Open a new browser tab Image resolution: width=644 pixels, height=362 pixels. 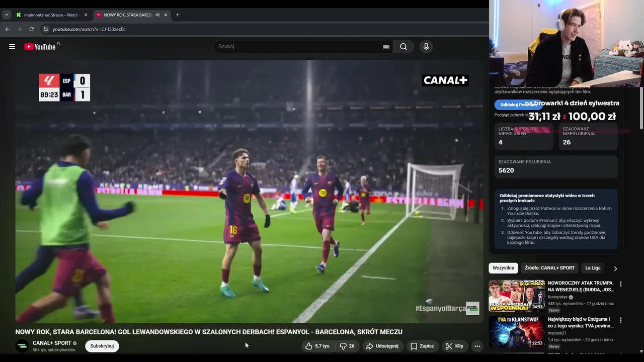(x=178, y=15)
